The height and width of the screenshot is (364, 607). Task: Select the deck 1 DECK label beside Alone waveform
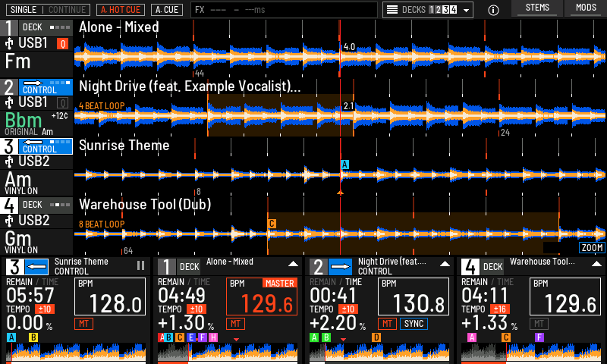pos(33,27)
